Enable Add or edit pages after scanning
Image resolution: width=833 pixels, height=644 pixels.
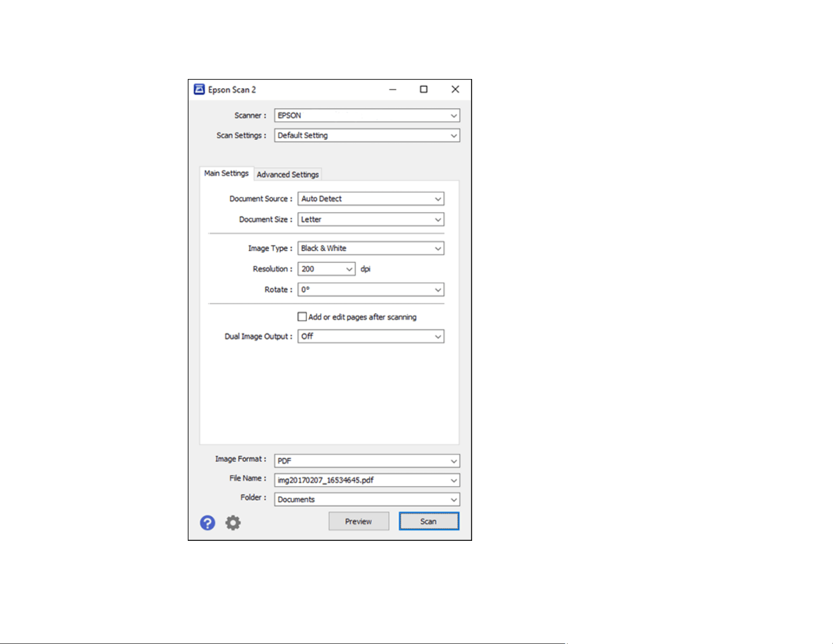302,317
